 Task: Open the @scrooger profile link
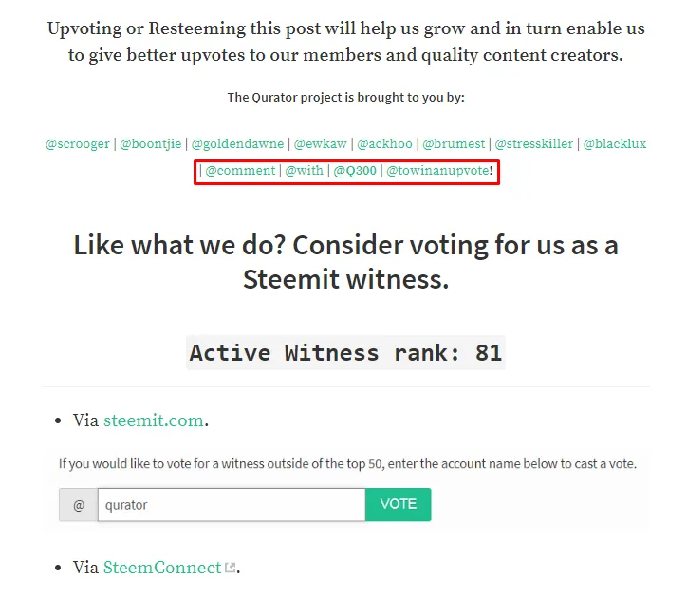click(78, 143)
